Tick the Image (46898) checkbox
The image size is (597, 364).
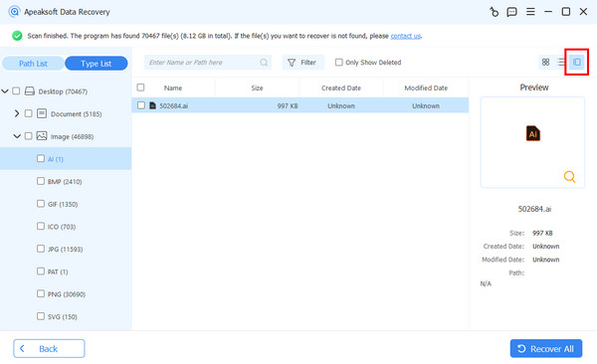coord(28,136)
